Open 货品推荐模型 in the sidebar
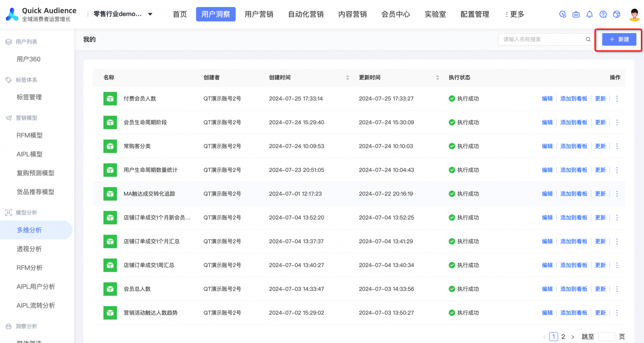 35,192
